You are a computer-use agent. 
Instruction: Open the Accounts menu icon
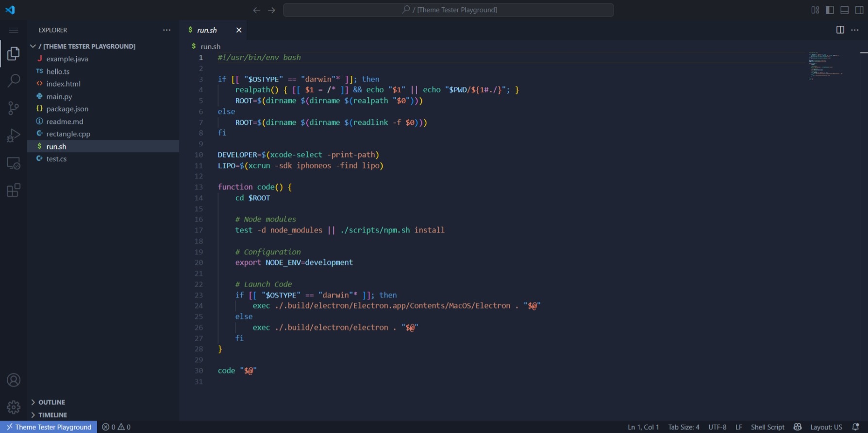coord(14,380)
